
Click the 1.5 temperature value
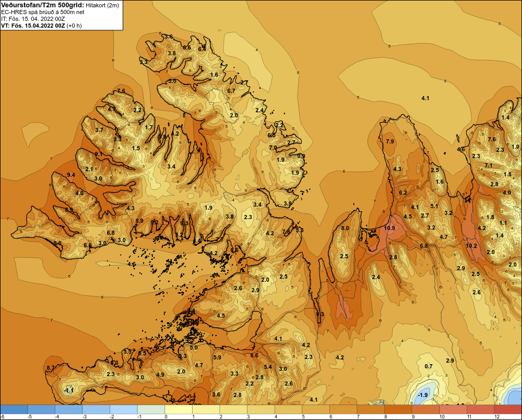click(x=136, y=148)
